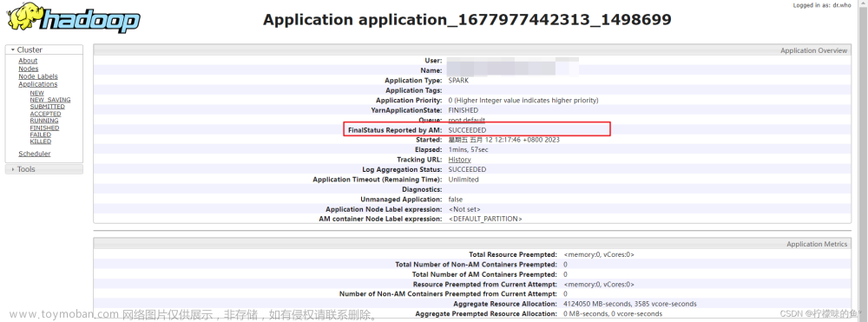
Task: Select the SPARK application type value
Action: [x=458, y=80]
